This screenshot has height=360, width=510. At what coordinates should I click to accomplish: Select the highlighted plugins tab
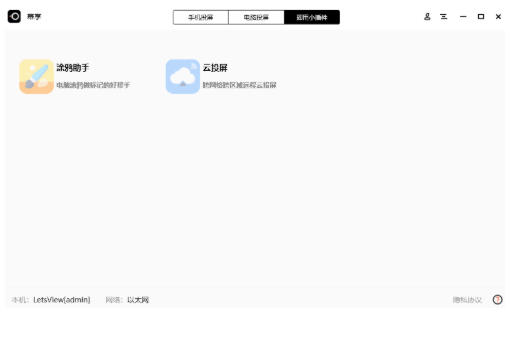click(312, 17)
